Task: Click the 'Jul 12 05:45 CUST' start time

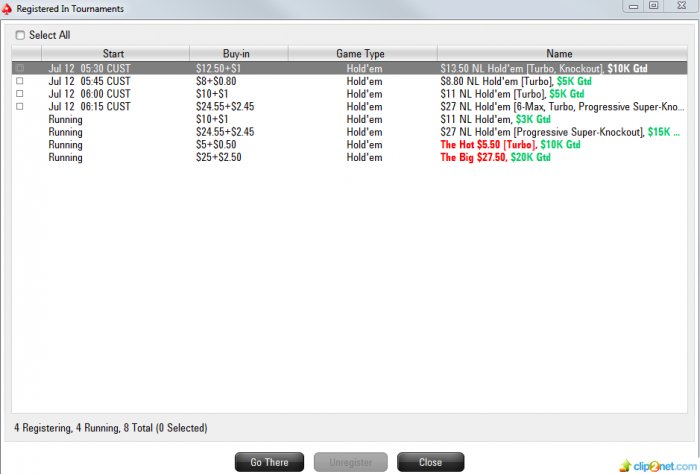Action: point(89,81)
